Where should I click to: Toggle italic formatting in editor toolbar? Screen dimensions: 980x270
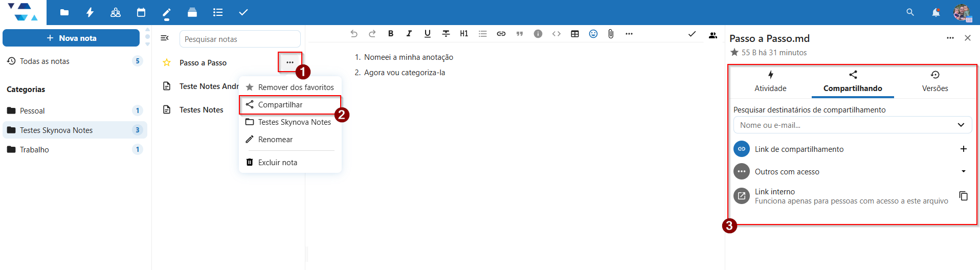(409, 34)
